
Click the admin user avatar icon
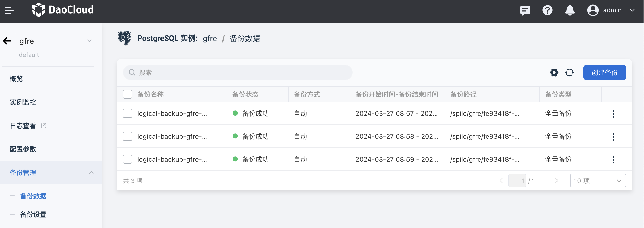[x=593, y=10]
